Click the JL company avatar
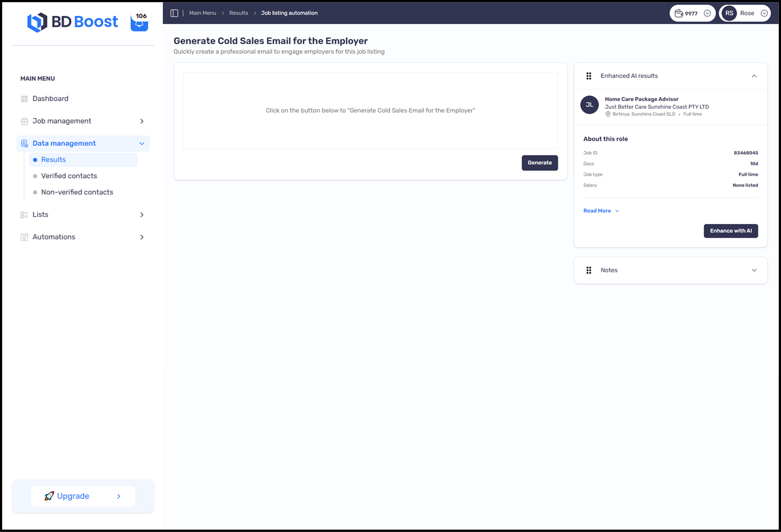 (x=589, y=105)
